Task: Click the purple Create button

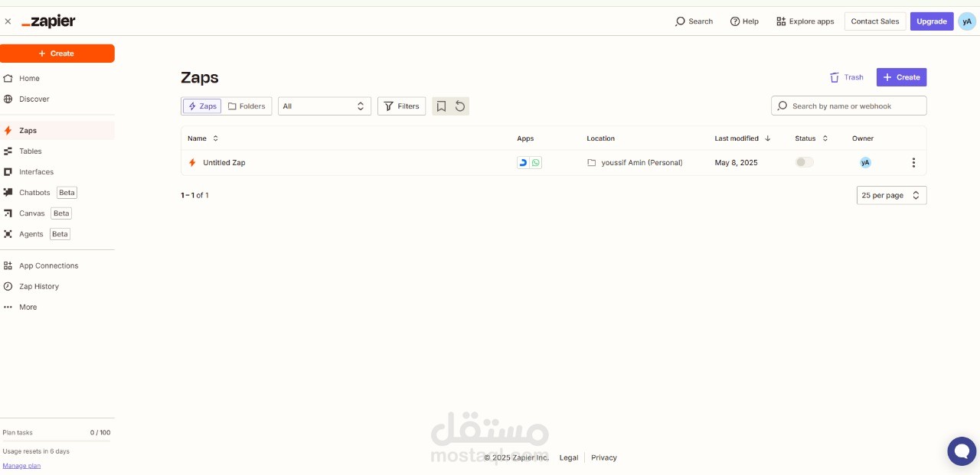Action: pos(901,77)
